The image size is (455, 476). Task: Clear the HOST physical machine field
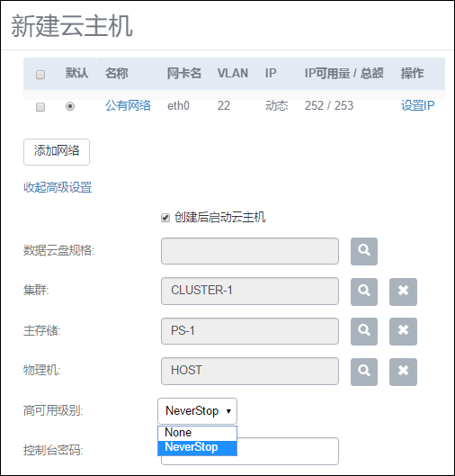403,372
